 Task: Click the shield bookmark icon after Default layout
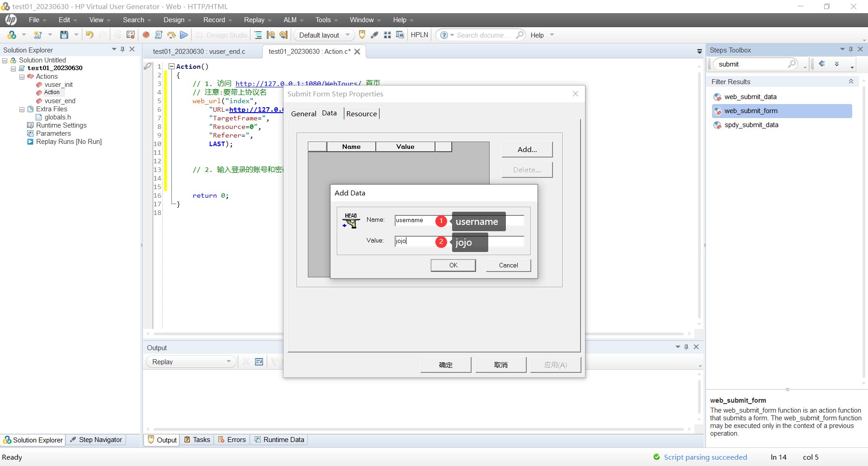point(362,35)
